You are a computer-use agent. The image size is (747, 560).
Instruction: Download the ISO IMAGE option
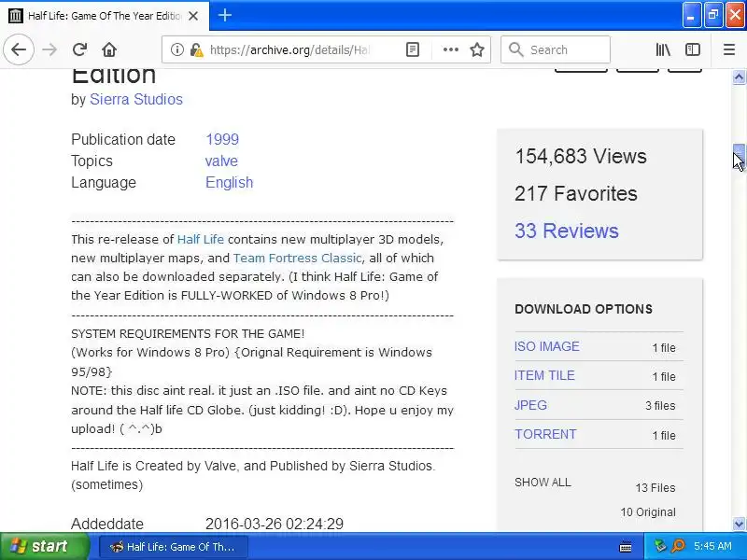coord(547,346)
